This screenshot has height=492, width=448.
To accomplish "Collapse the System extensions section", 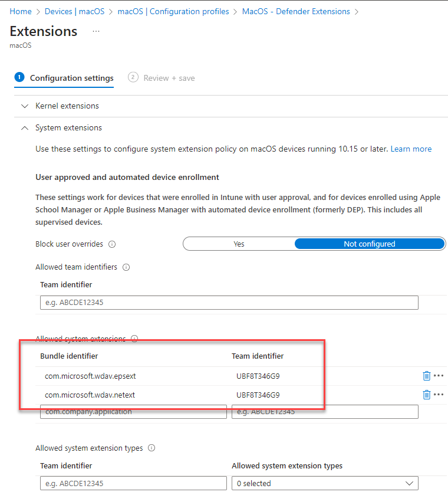I will click(68, 127).
